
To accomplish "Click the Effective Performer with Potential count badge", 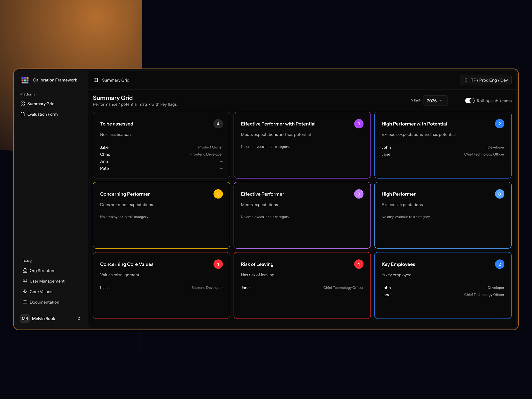I will click(359, 124).
